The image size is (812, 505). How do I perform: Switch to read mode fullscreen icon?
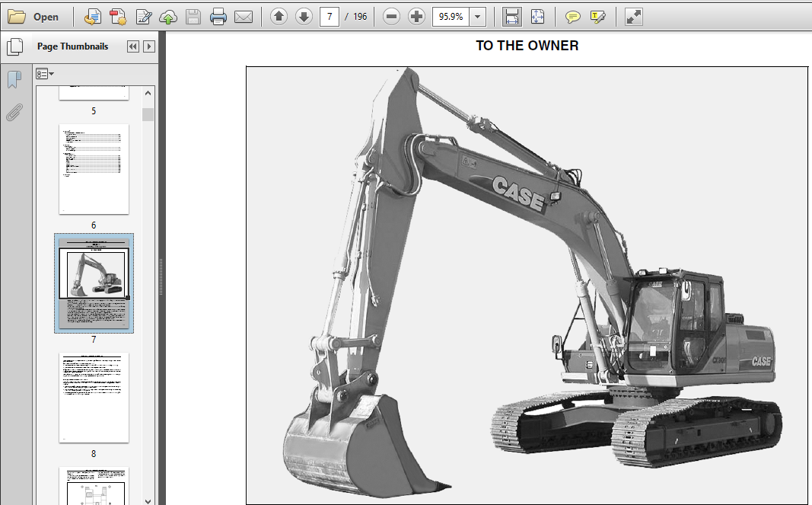point(634,17)
